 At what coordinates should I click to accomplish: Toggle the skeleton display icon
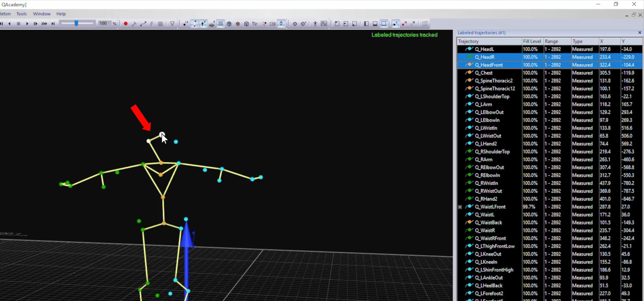(281, 24)
